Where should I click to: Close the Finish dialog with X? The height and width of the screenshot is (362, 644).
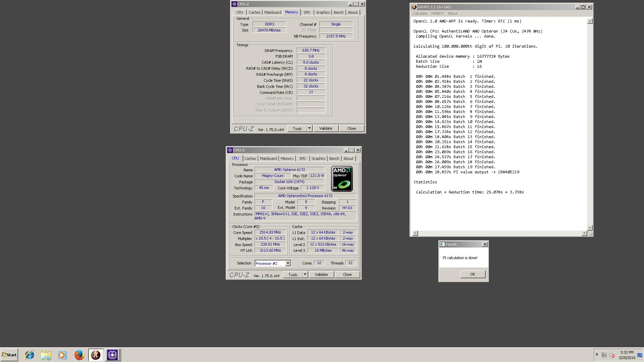pyautogui.click(x=485, y=244)
